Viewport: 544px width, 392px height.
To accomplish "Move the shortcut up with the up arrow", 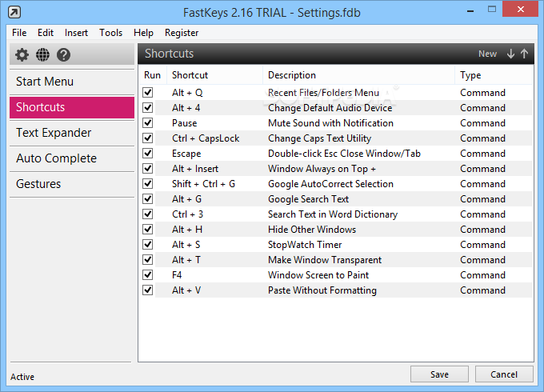I will point(524,54).
